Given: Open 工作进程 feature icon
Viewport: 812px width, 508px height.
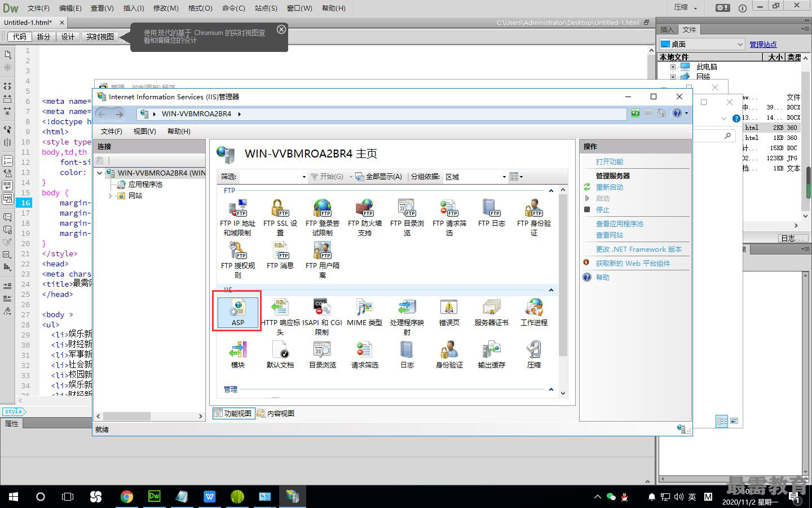Looking at the screenshot, I should point(533,312).
